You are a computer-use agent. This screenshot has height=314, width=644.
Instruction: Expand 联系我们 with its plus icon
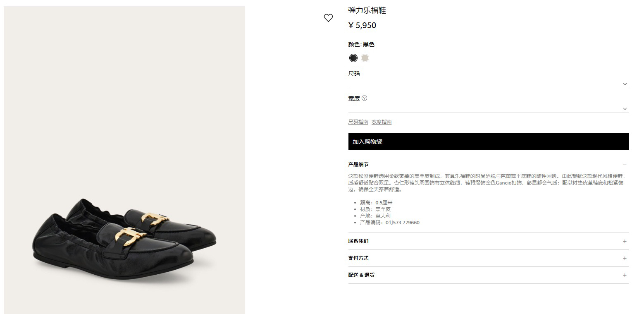click(625, 241)
